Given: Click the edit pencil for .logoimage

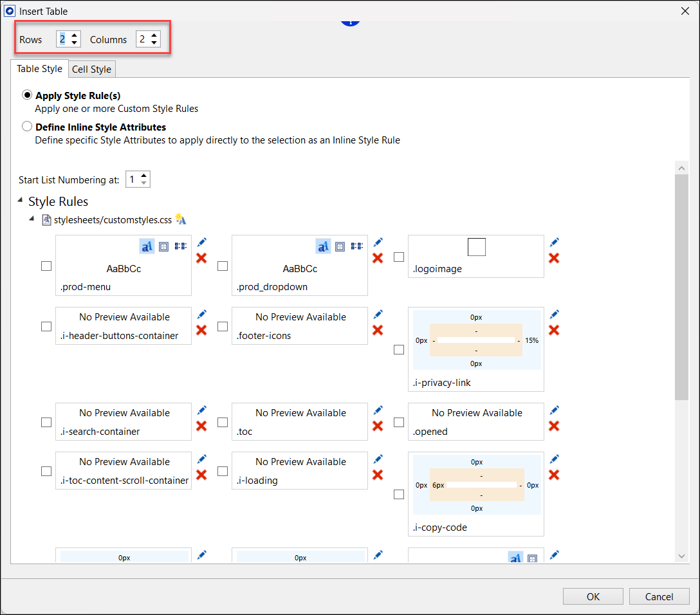Looking at the screenshot, I should pos(554,243).
